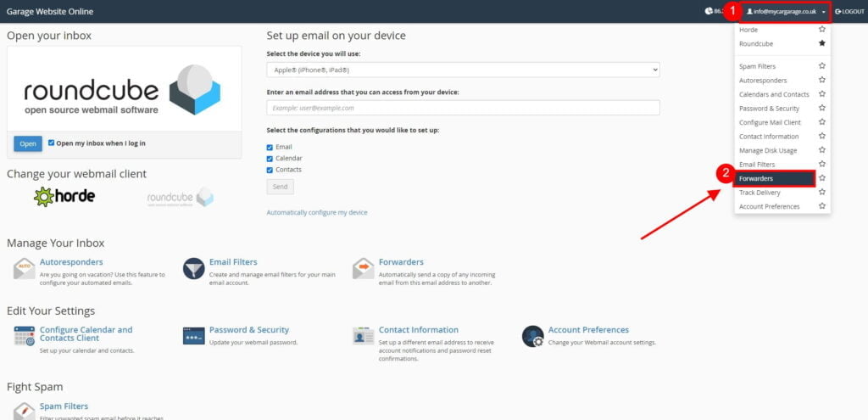Click the LOGOUT link

point(849,12)
